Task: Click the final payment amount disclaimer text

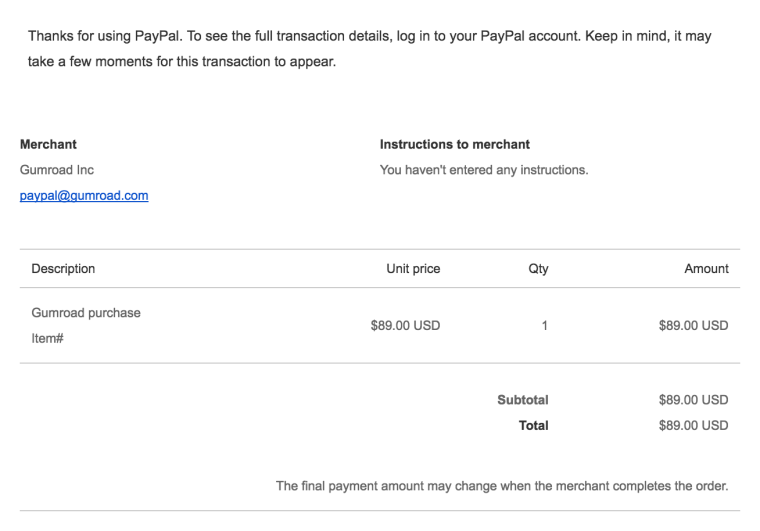Action: 501,487
